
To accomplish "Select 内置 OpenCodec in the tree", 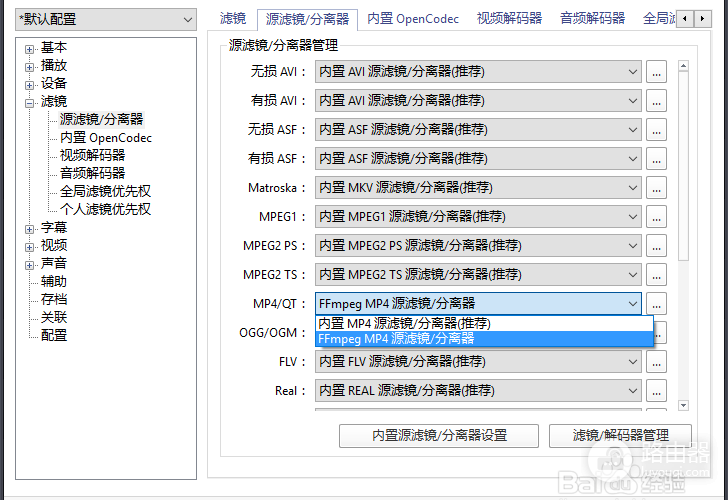I will pyautogui.click(x=106, y=137).
